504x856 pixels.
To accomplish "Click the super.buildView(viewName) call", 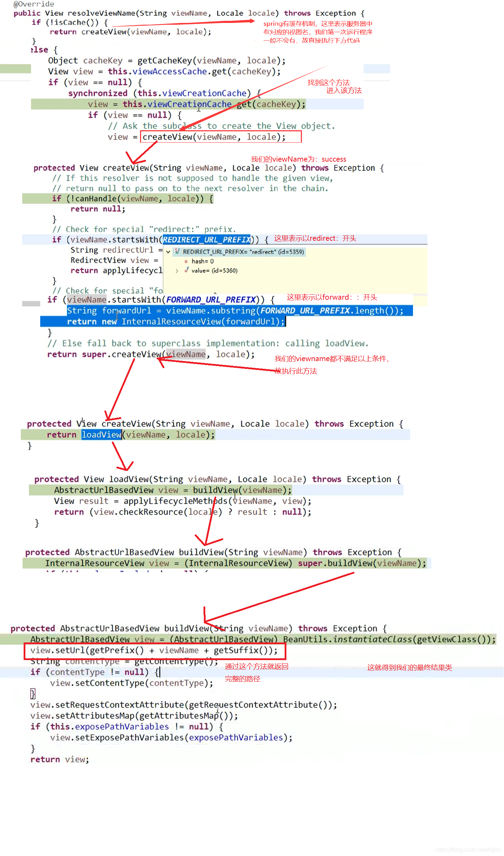I will click(x=359, y=563).
